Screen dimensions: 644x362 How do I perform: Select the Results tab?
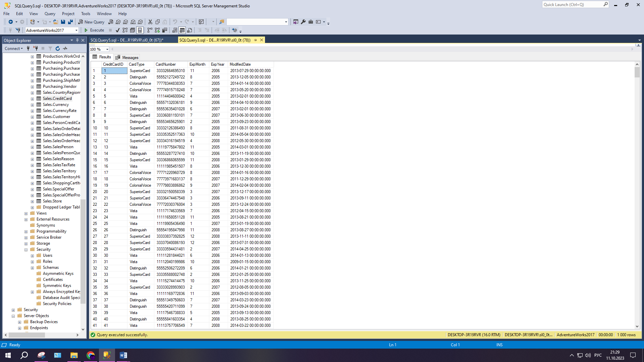coord(102,57)
